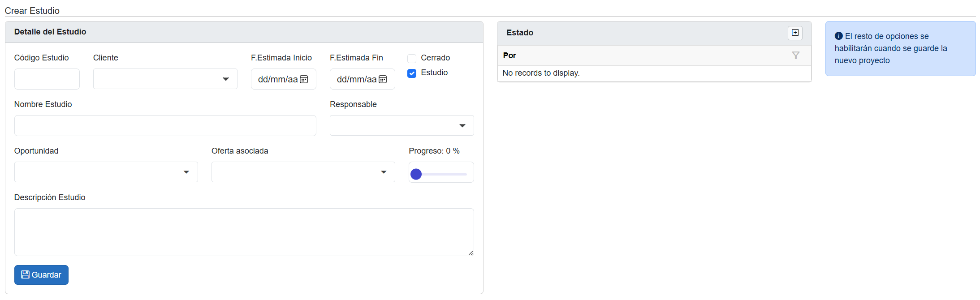Click the info icon in the blue notice
Image resolution: width=980 pixels, height=300 pixels.
(838, 36)
